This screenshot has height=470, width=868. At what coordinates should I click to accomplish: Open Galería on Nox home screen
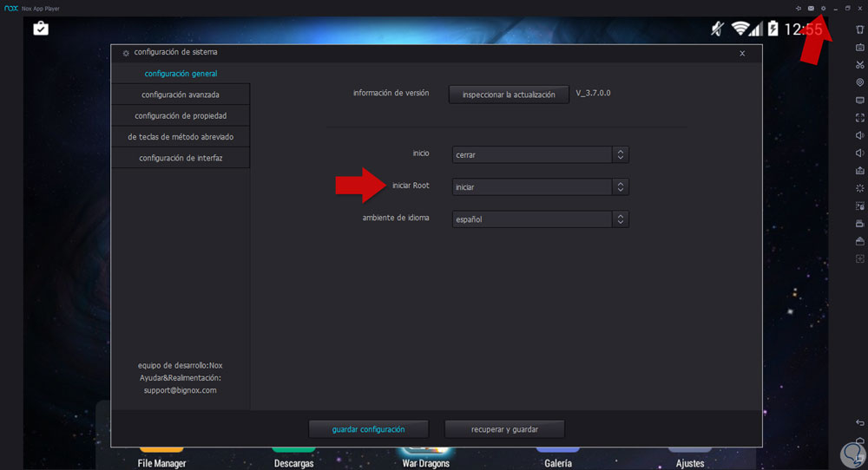[x=558, y=456]
